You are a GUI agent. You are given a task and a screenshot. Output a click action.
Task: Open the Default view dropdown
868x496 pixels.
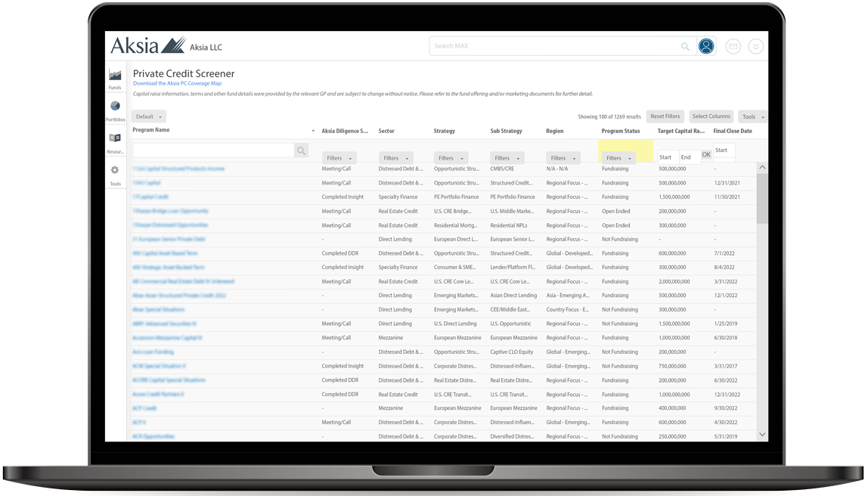(149, 116)
